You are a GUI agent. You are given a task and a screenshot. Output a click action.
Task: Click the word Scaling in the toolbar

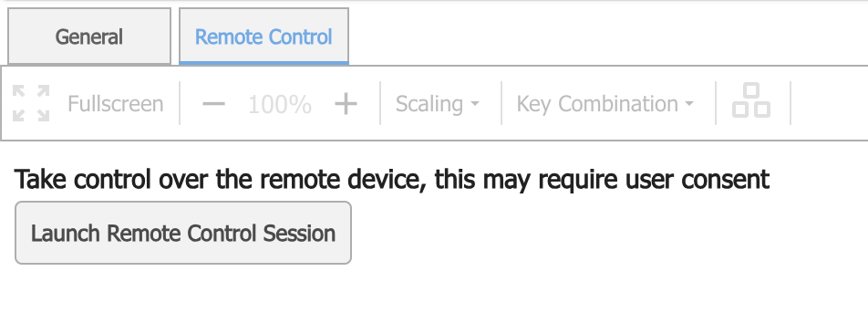[429, 104]
